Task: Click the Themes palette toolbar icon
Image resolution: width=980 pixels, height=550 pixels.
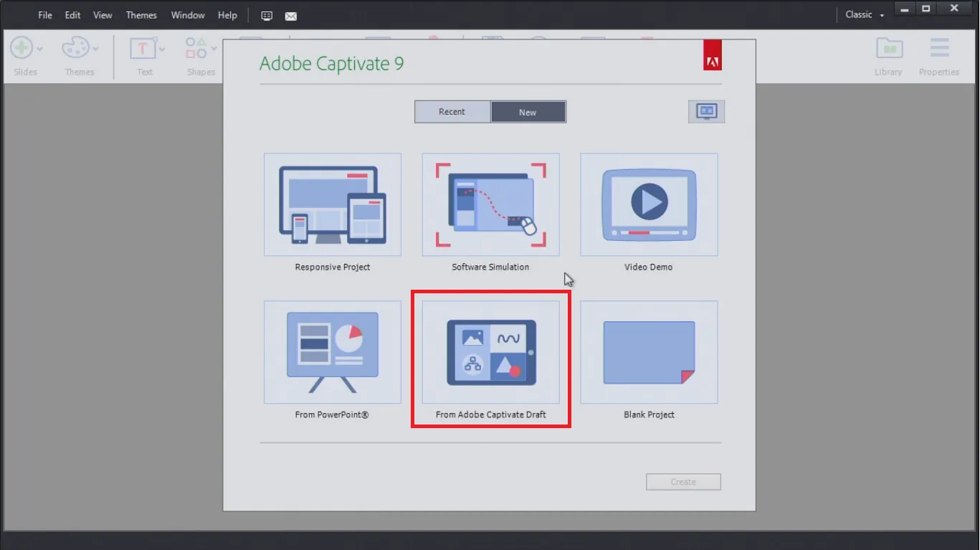Action: click(75, 49)
